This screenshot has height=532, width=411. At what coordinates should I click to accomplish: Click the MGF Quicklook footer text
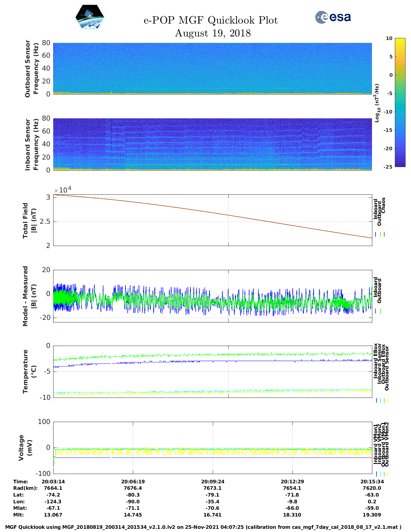[203, 527]
